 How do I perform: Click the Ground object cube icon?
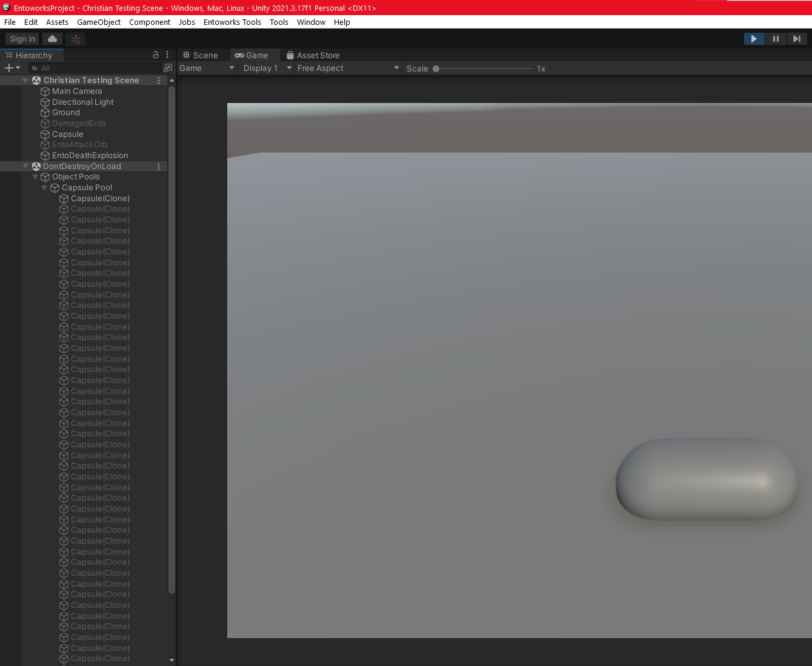coord(45,113)
